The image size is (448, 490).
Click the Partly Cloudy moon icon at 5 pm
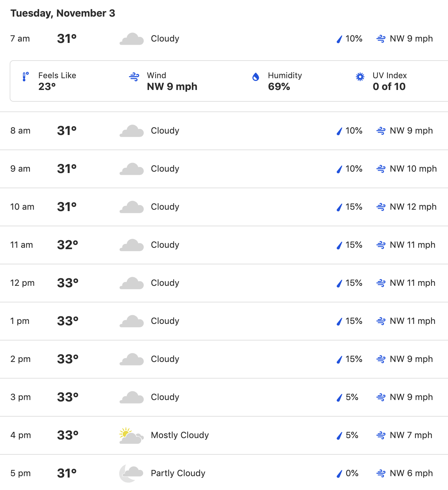(131, 473)
